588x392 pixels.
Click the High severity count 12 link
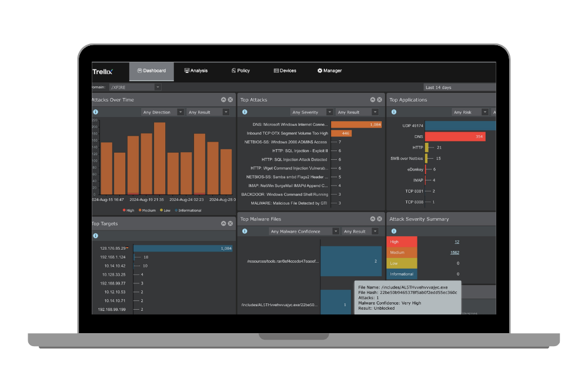[x=457, y=242]
